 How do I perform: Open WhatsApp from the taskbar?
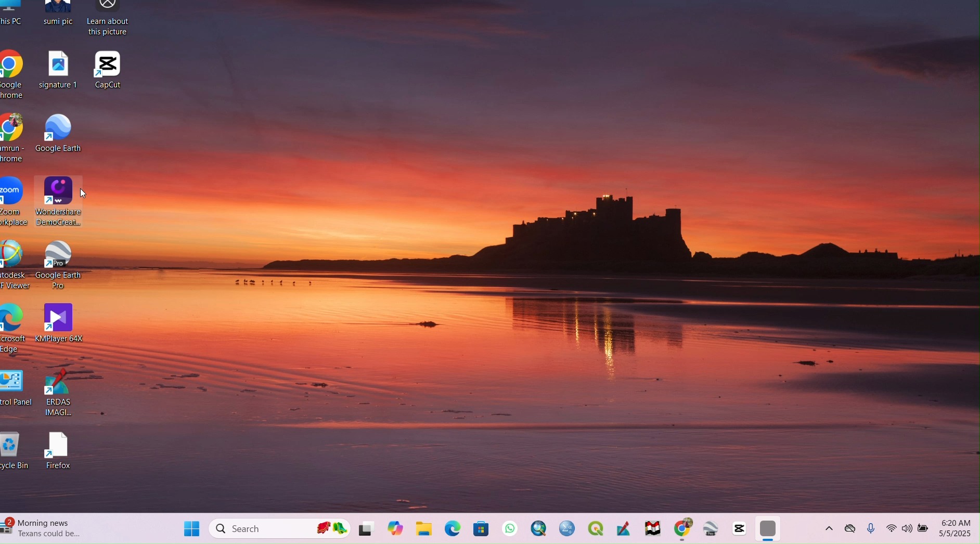point(511,529)
